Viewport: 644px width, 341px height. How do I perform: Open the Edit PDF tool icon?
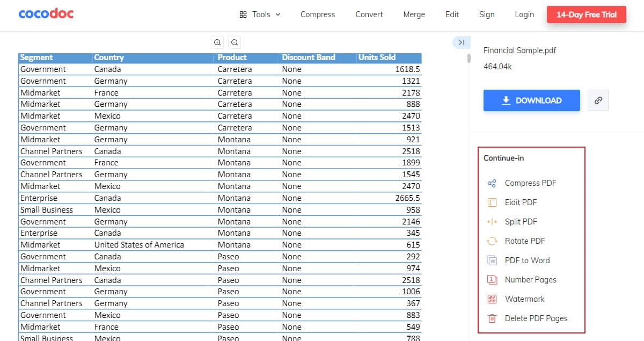coord(492,202)
